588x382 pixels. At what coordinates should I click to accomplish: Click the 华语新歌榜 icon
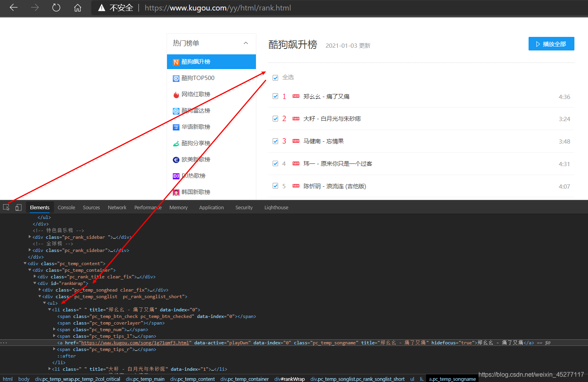[176, 127]
